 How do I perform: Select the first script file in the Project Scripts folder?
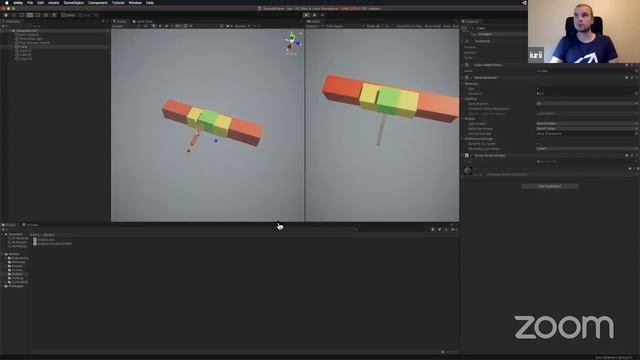(x=43, y=240)
